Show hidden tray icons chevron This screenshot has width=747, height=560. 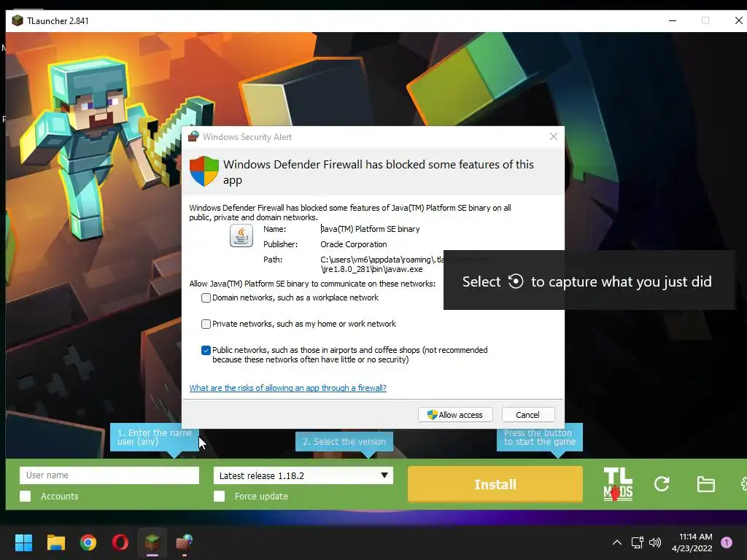[x=617, y=542]
